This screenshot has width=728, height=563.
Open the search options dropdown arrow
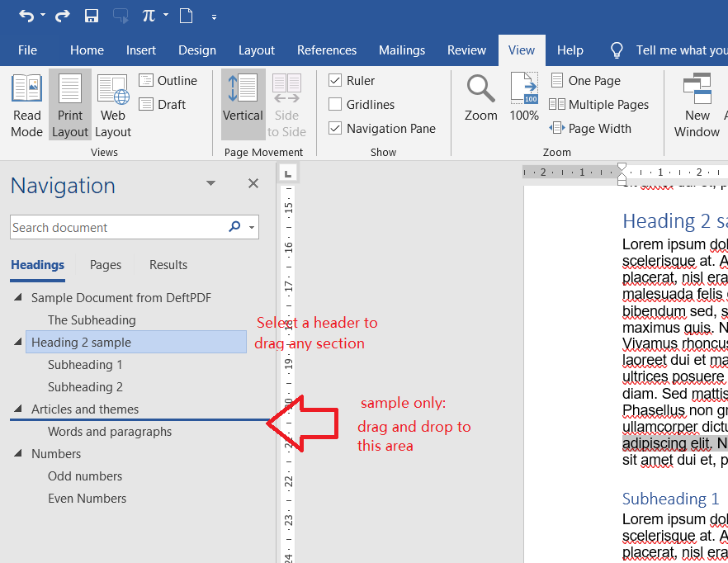[x=252, y=228]
